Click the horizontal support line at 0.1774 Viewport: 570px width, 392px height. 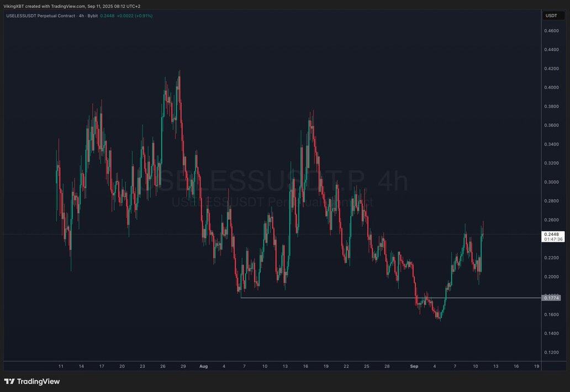(391, 298)
